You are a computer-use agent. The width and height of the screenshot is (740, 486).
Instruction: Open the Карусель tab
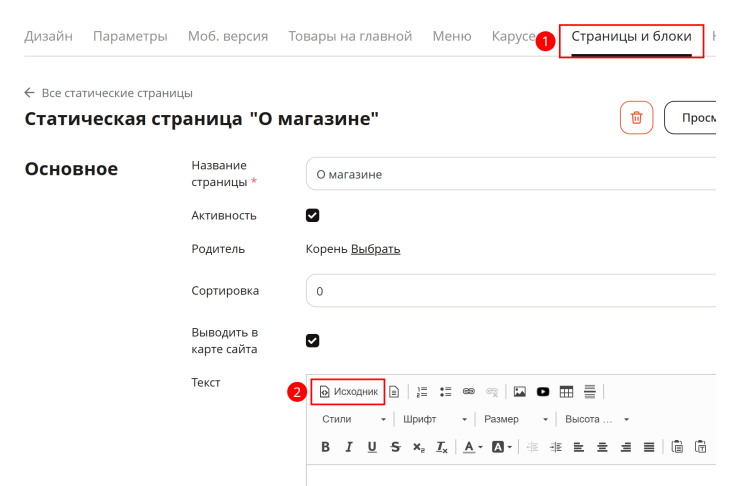tap(513, 36)
